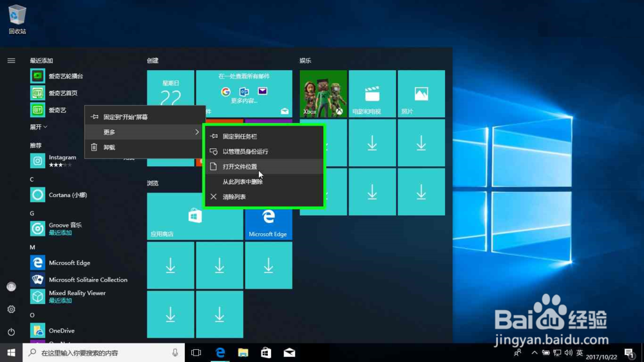Select 卸载 in context menu

pos(144,147)
